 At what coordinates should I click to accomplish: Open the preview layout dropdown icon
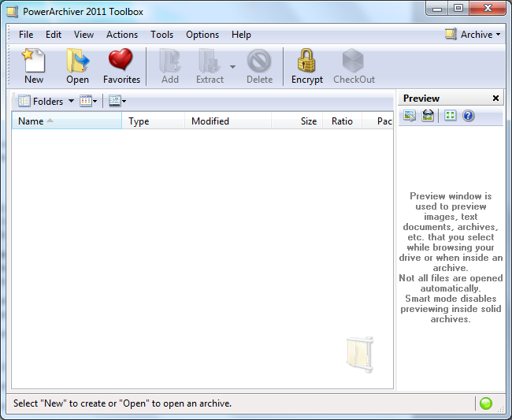117,101
